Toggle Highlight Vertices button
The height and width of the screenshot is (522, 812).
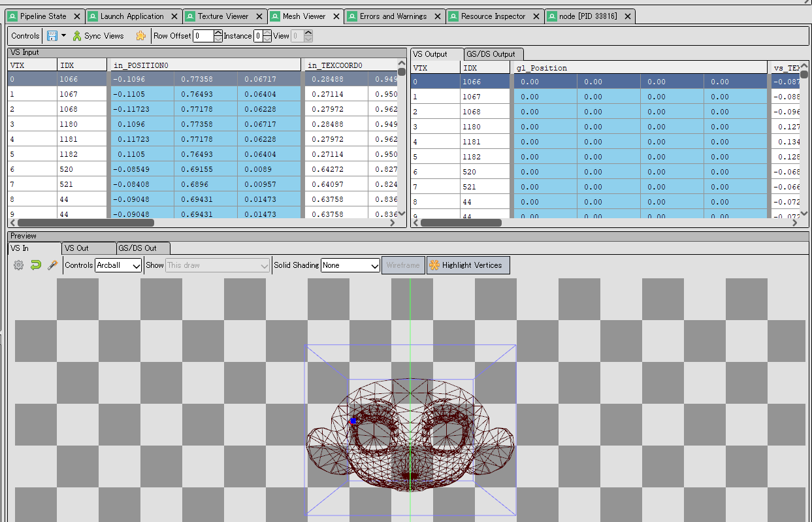(x=468, y=265)
